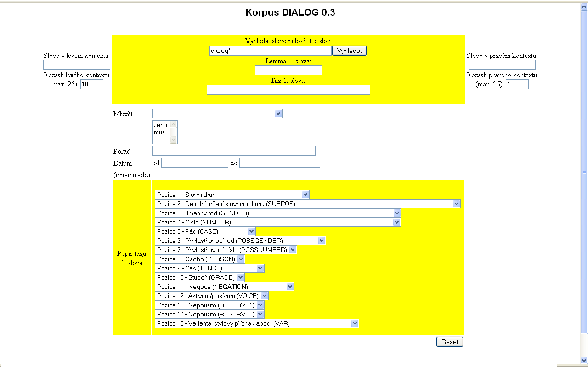Select muž in the gender list
The width and height of the screenshot is (588, 368).
161,132
